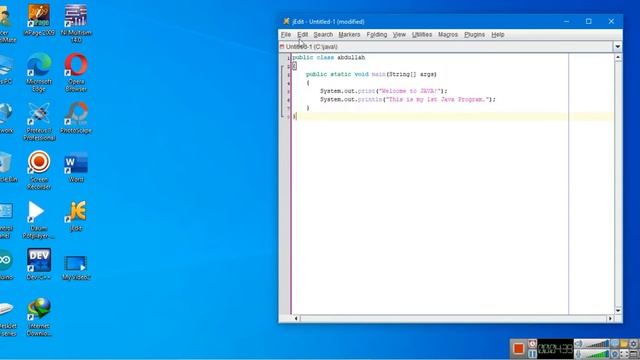
Task: Click the "println" call in the code
Action: pos(370,100)
